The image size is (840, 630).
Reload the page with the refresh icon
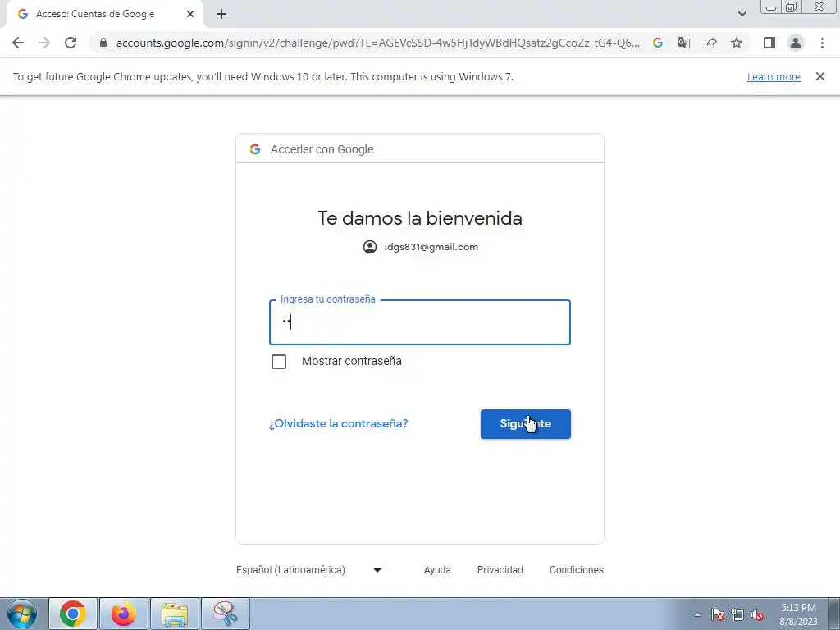pos(71,43)
